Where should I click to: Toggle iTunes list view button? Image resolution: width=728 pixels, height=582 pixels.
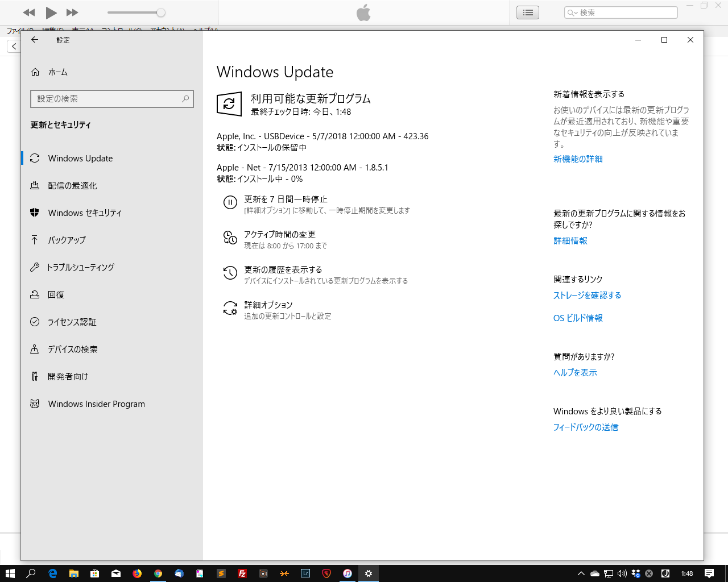[528, 13]
